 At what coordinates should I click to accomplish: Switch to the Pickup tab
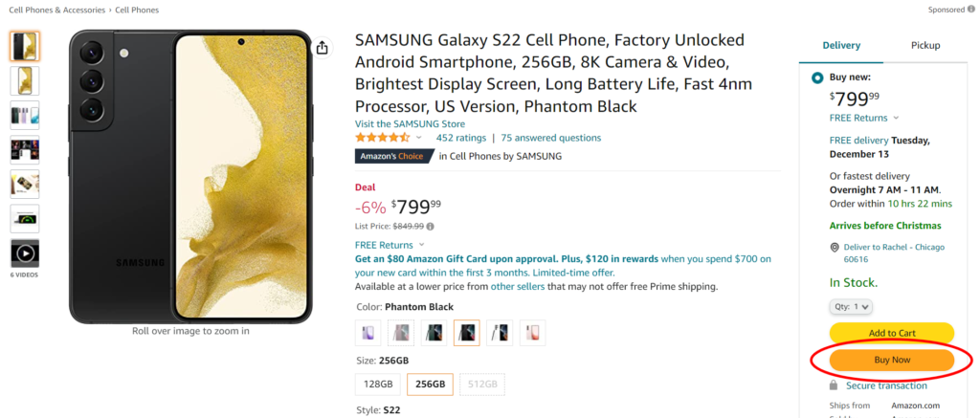pyautogui.click(x=924, y=45)
